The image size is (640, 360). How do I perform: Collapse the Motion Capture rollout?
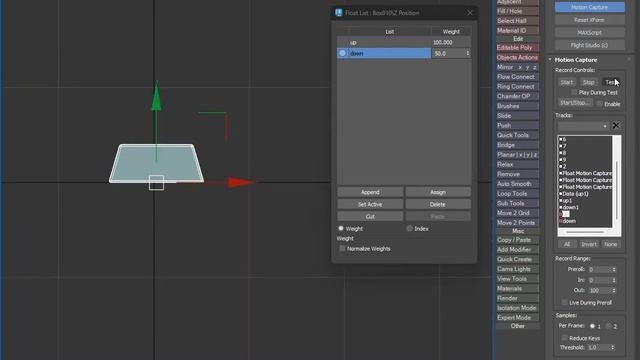[x=550, y=60]
